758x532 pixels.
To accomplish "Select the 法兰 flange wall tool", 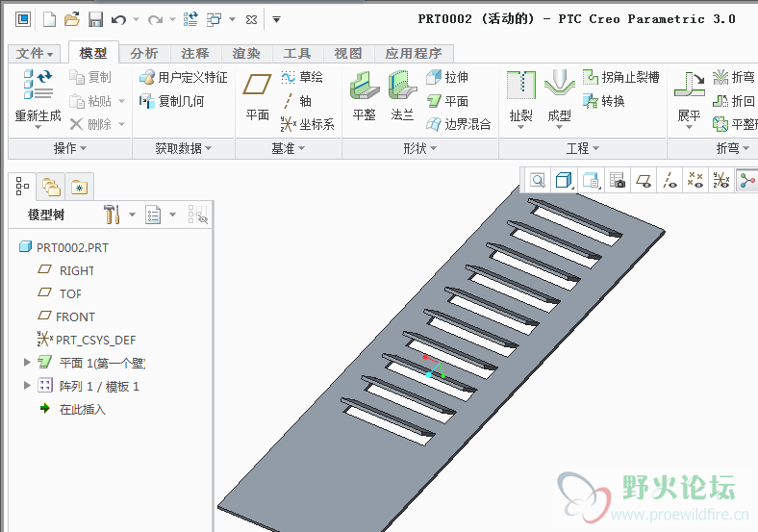I will (x=403, y=96).
